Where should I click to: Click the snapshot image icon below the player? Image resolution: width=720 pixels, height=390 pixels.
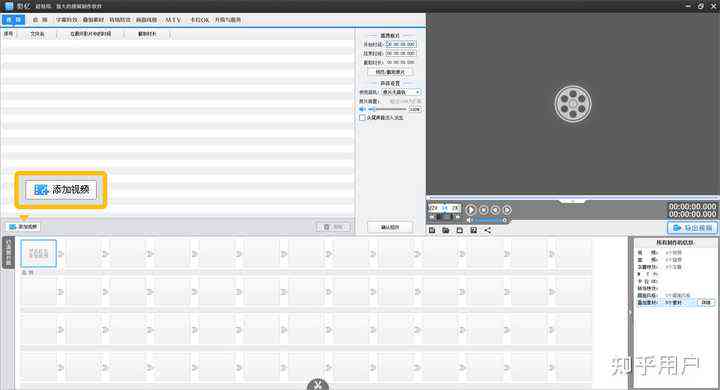pyautogui.click(x=473, y=230)
